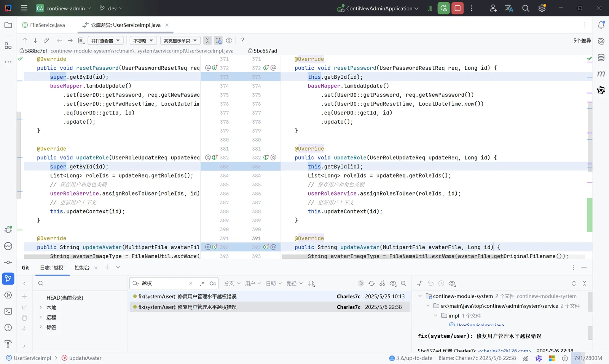The image size is (609, 364).
Task: Open the 并排查看器 viewer dropdown
Action: (x=105, y=40)
